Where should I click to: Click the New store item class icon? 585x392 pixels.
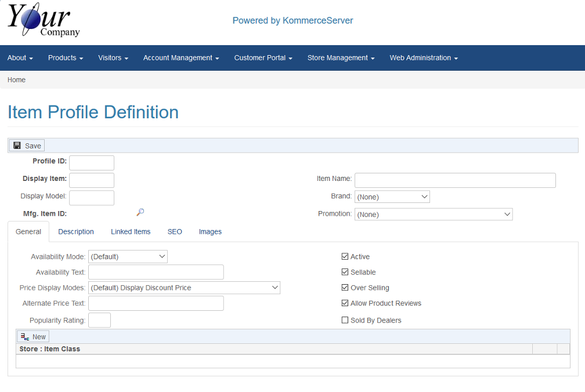24,336
